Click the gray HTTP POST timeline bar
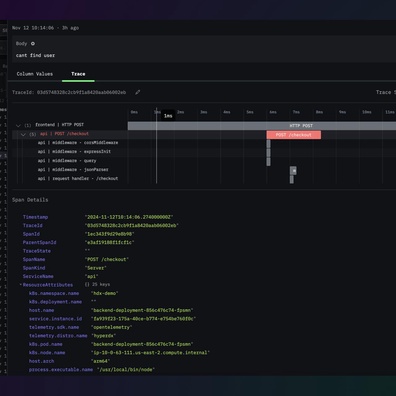Viewport: 396px width, 396px height. [x=262, y=126]
